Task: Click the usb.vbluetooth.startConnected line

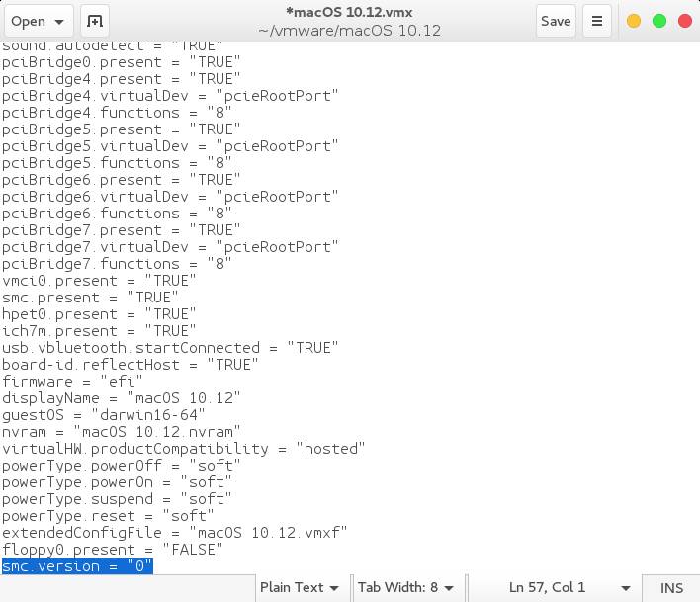Action: click(x=170, y=348)
